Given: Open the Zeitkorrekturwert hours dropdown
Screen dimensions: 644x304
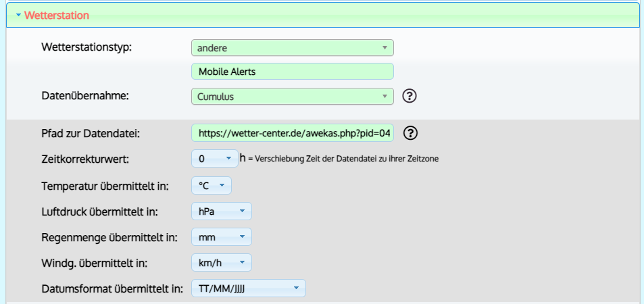Looking at the screenshot, I should (215, 159).
